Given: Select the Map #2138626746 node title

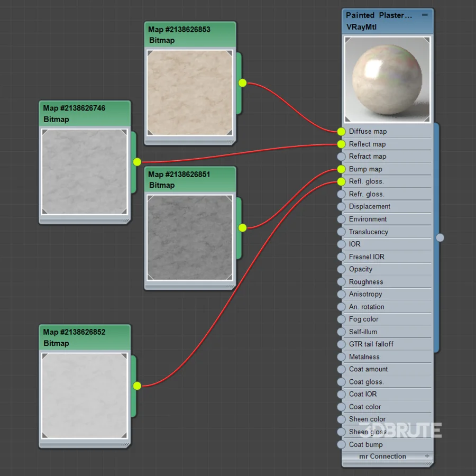Looking at the screenshot, I should [74, 108].
